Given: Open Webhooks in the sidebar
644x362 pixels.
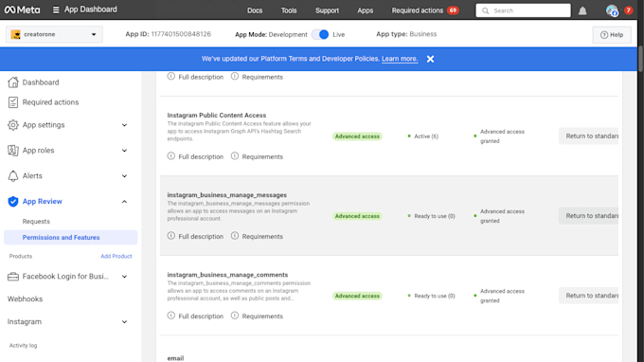Looking at the screenshot, I should coord(25,299).
